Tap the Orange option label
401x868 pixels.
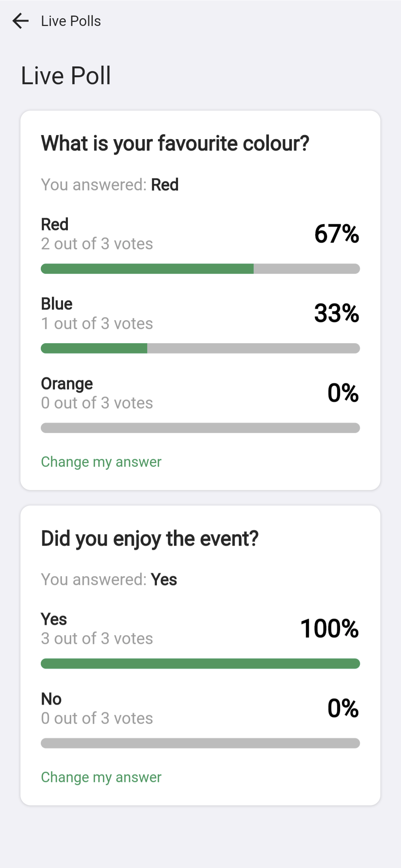pyautogui.click(x=67, y=384)
